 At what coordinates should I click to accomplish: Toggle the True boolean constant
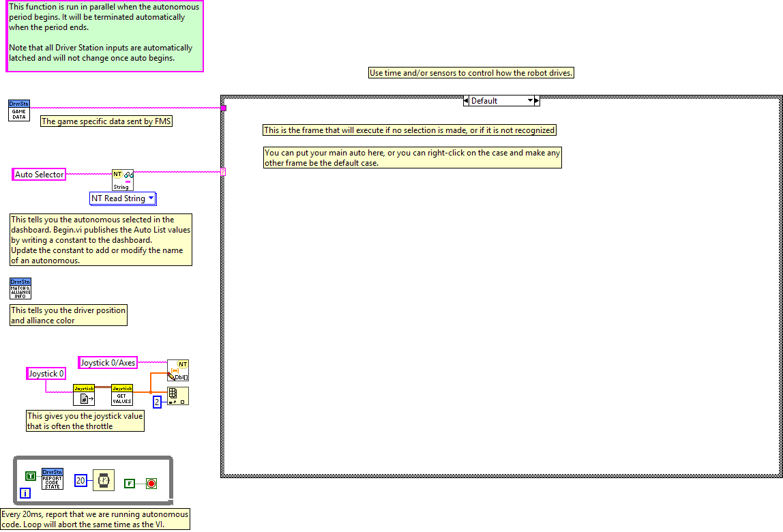pos(31,475)
